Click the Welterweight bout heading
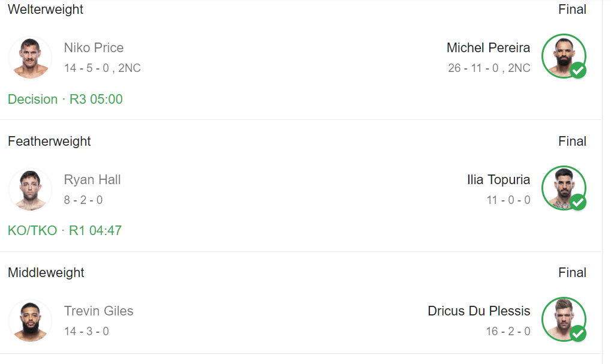Image resolution: width=611 pixels, height=364 pixels. click(x=46, y=10)
